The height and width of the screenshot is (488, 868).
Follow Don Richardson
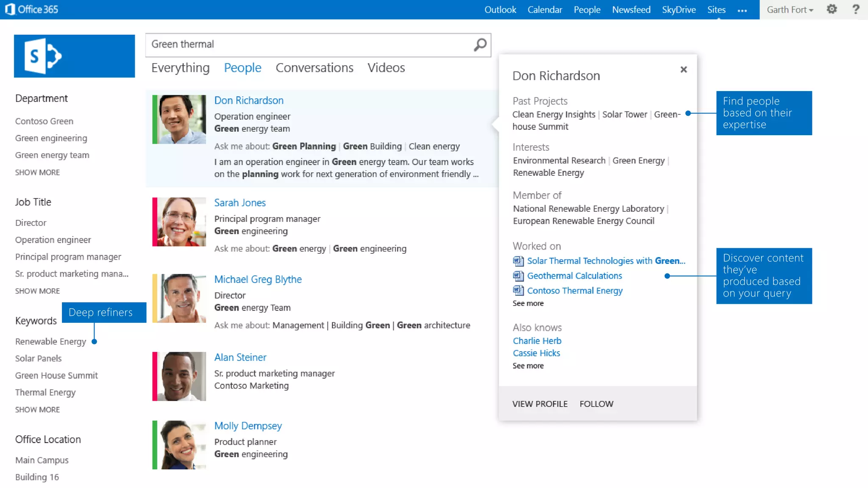596,404
